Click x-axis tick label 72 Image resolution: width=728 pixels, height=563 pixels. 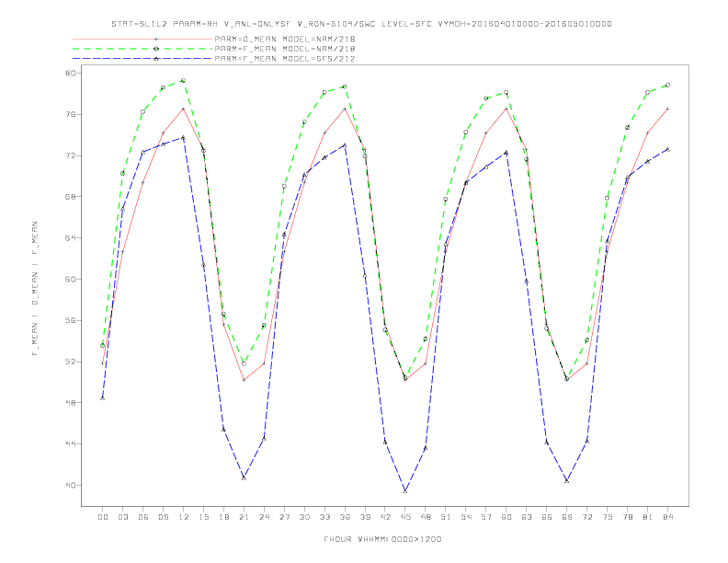tap(587, 517)
